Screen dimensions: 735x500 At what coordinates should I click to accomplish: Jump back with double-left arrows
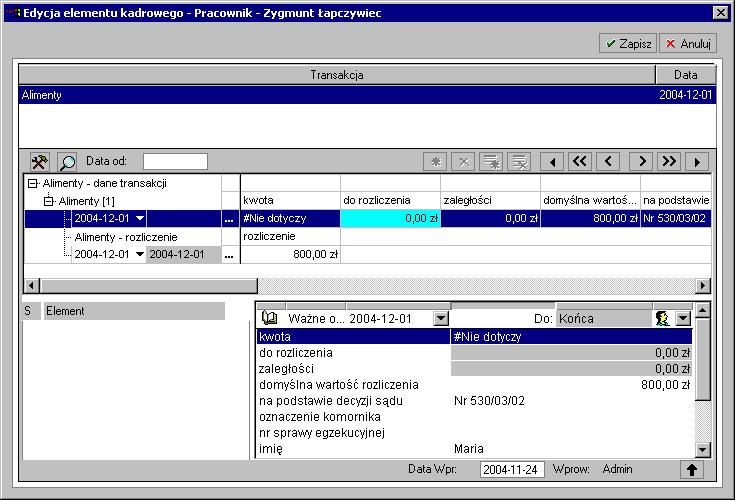pos(580,162)
